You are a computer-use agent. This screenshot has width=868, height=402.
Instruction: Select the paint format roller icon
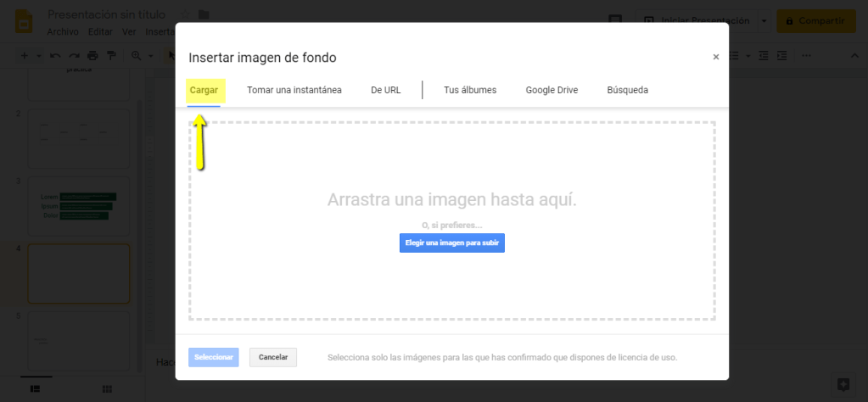click(110, 56)
